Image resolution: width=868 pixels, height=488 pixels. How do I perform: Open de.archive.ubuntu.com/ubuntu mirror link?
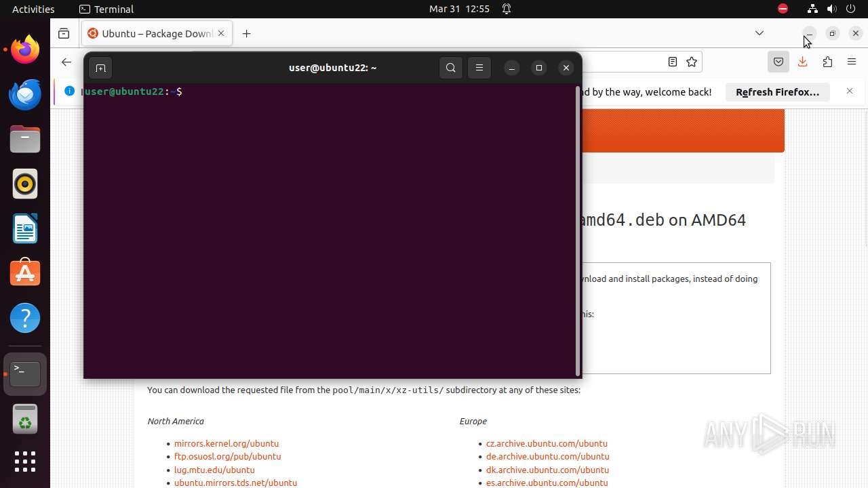point(547,456)
